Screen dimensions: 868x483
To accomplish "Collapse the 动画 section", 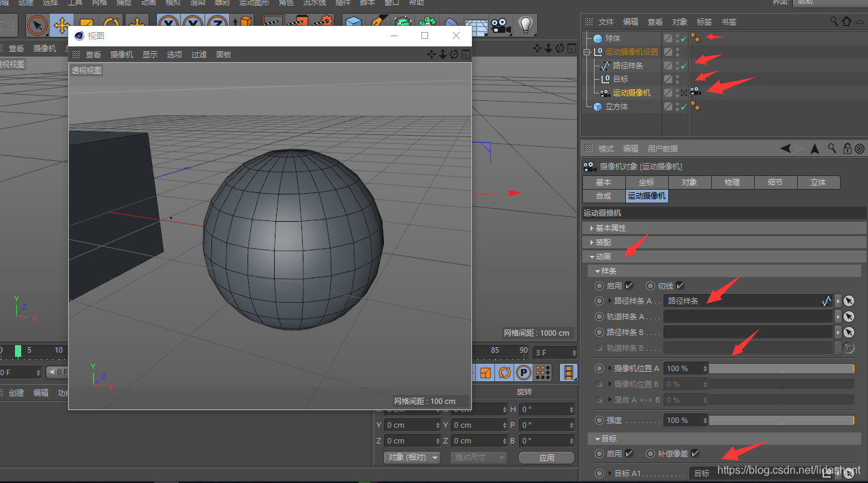I will point(603,257).
